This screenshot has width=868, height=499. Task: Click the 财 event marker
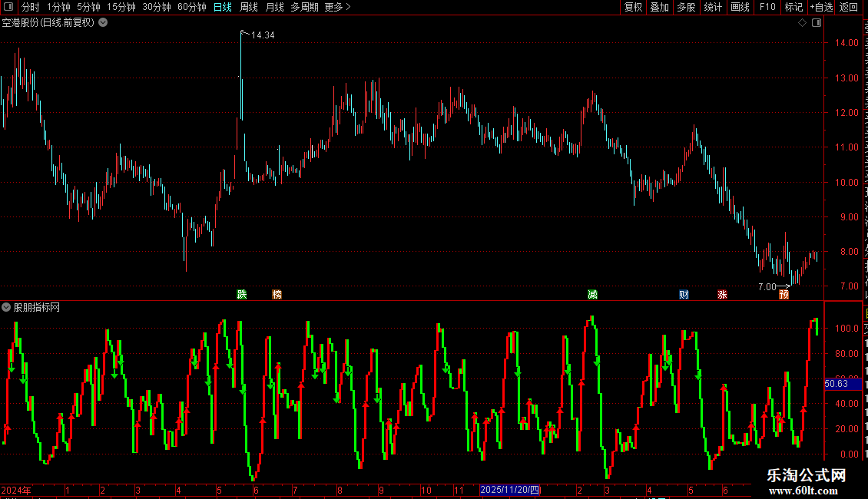[684, 294]
